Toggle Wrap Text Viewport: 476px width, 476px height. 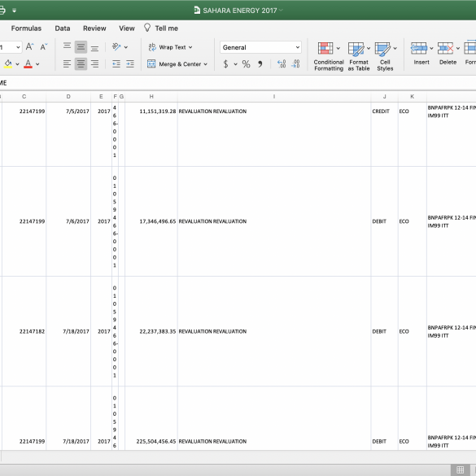167,47
